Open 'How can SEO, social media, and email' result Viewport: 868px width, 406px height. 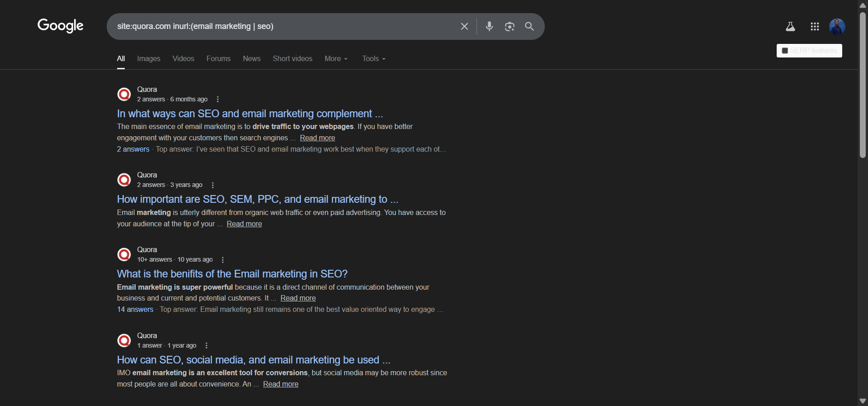(x=254, y=360)
